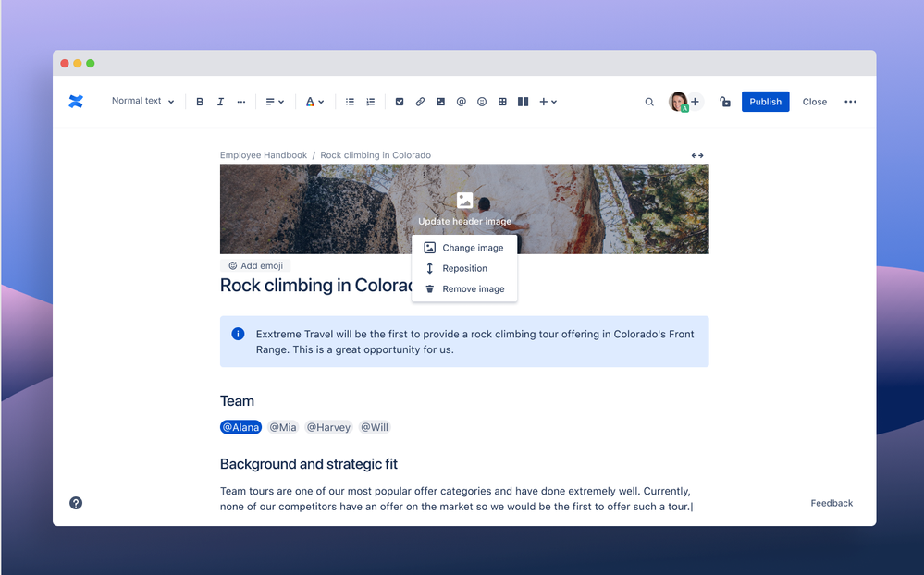Screen dimensions: 924x575
Task: Invite collaborator with plus button
Action: click(x=696, y=102)
